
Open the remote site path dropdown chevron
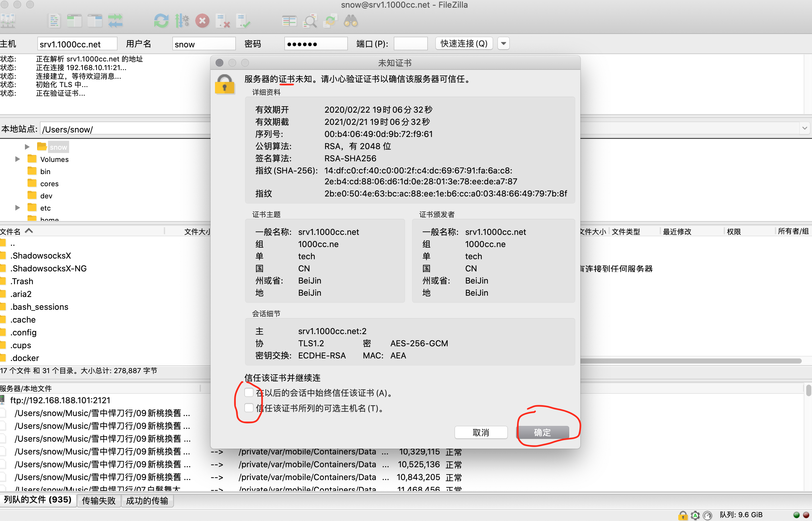point(805,128)
